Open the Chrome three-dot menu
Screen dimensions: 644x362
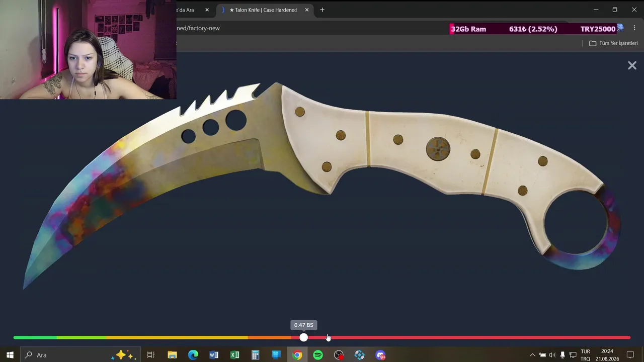point(634,28)
